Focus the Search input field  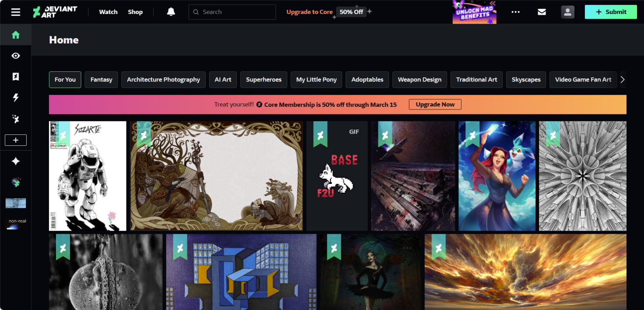(x=236, y=12)
